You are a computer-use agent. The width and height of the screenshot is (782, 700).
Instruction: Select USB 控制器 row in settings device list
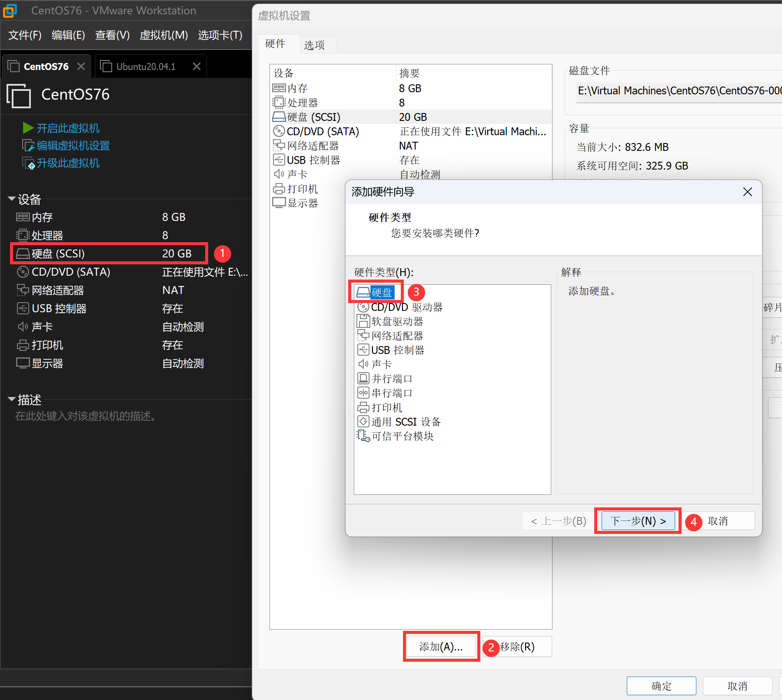tap(411, 160)
